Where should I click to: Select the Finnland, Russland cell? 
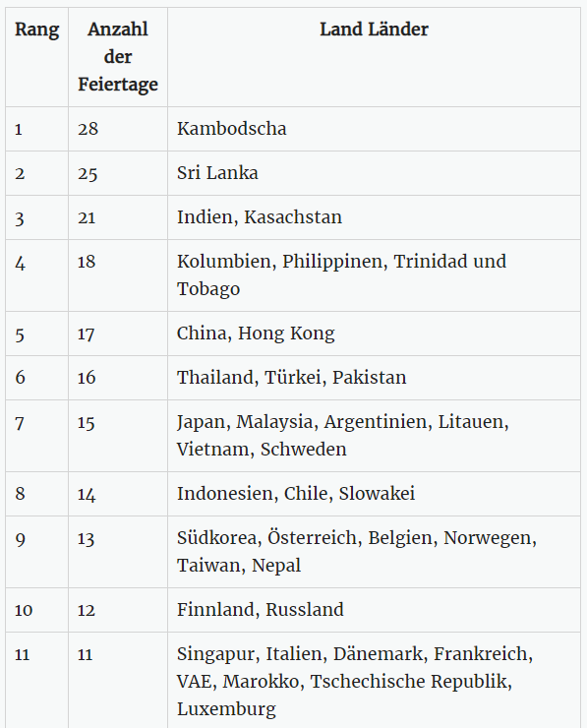click(x=374, y=610)
